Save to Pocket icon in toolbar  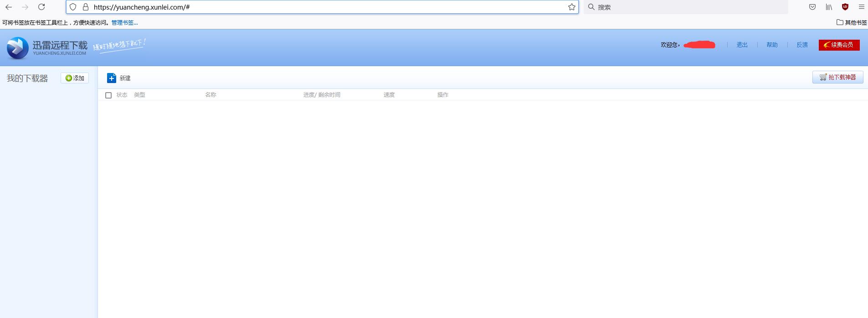tap(812, 7)
